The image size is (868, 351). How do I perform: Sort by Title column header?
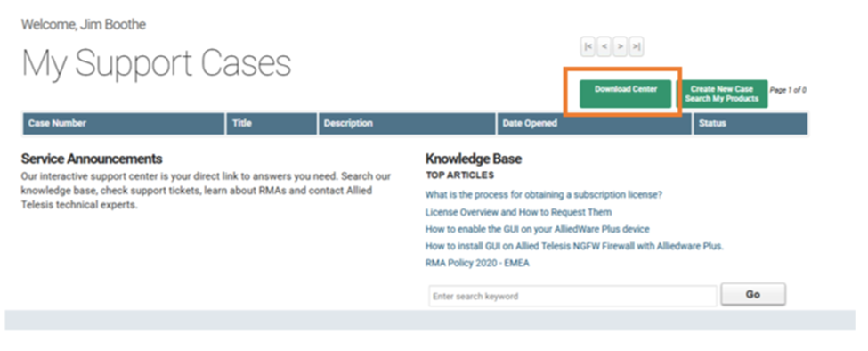[272, 124]
